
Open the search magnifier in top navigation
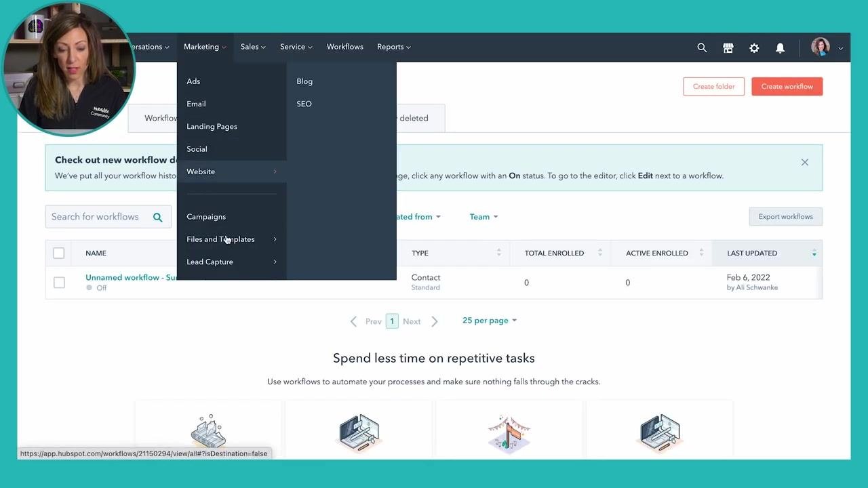coord(702,47)
